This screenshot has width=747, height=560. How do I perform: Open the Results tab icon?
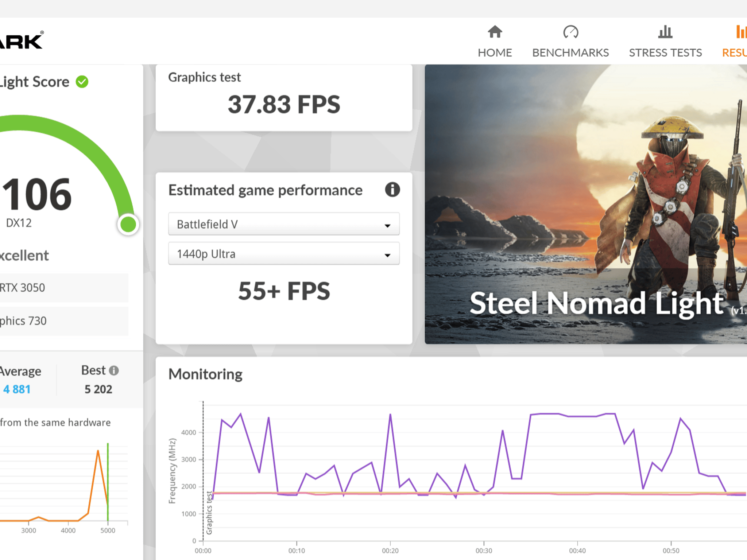point(741,32)
